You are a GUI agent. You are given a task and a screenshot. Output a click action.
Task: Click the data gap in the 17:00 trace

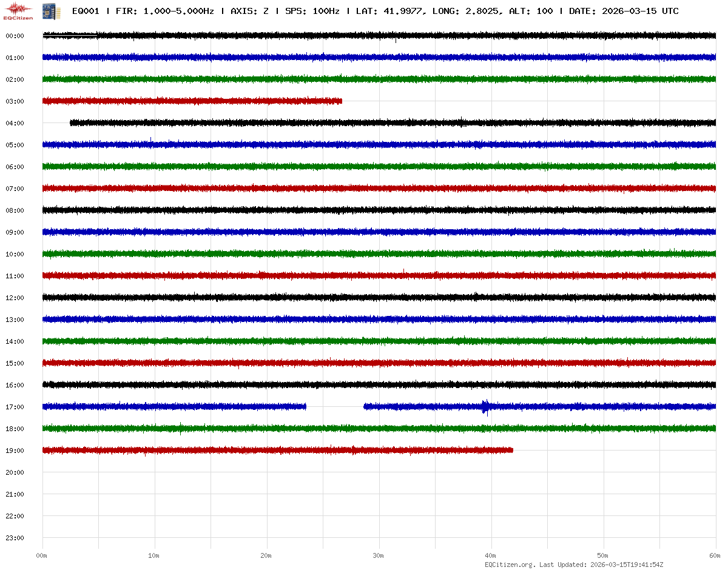pyautogui.click(x=334, y=406)
